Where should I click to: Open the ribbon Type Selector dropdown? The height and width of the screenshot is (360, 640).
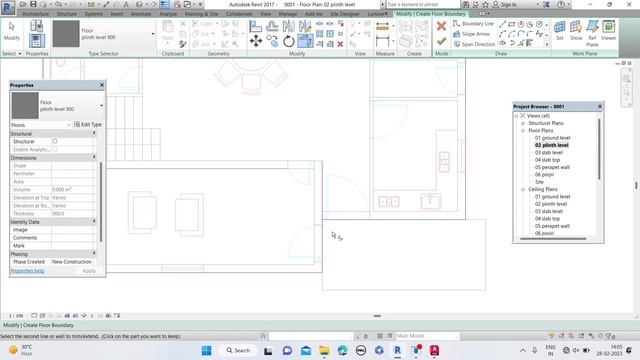coord(153,34)
